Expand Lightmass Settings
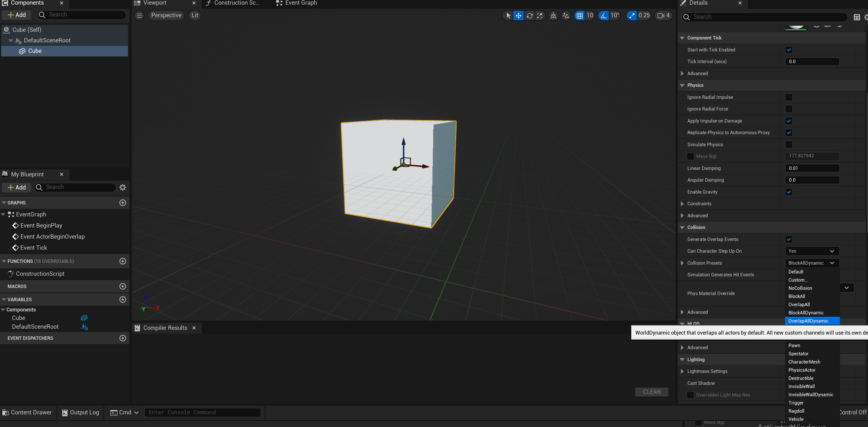The image size is (868, 427). click(x=682, y=371)
